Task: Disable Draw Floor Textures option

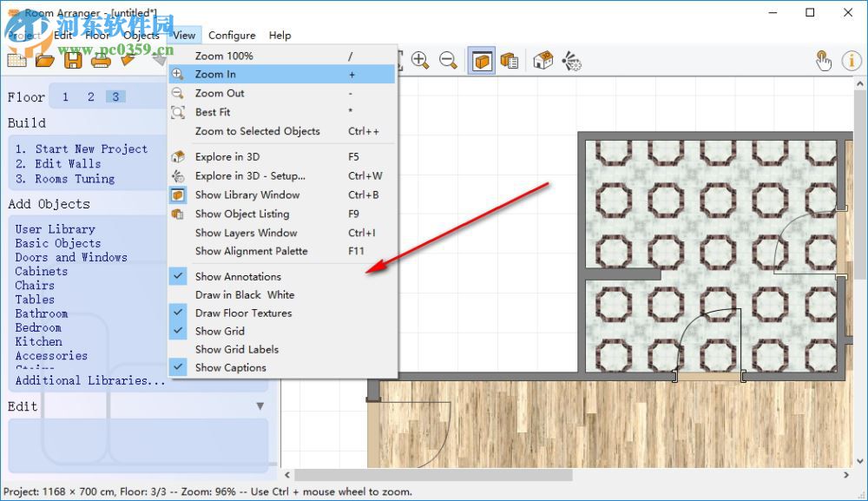Action: [x=243, y=313]
